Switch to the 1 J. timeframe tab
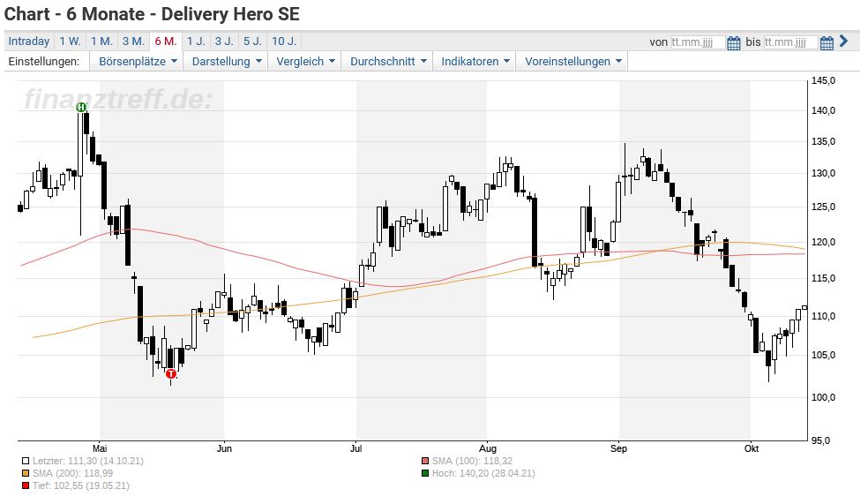The width and height of the screenshot is (868, 504). [196, 41]
